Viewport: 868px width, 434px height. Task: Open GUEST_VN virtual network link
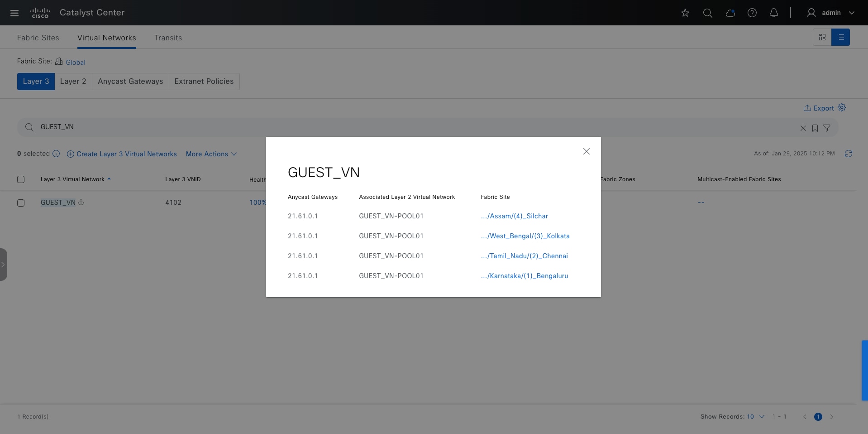point(58,203)
